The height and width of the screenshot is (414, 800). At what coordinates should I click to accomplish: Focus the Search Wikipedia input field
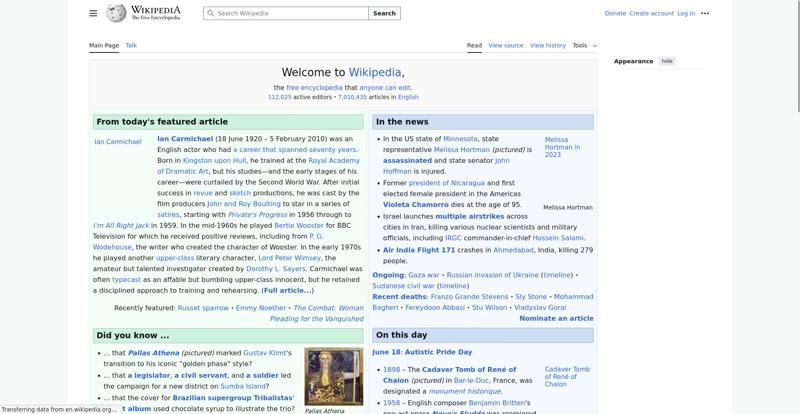pos(286,13)
